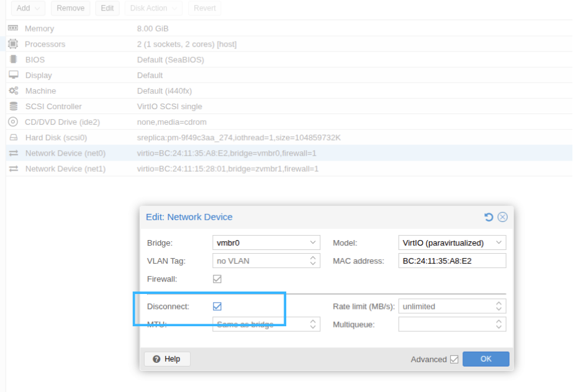Click the Processors CPU icon
573x392 pixels.
pos(13,44)
